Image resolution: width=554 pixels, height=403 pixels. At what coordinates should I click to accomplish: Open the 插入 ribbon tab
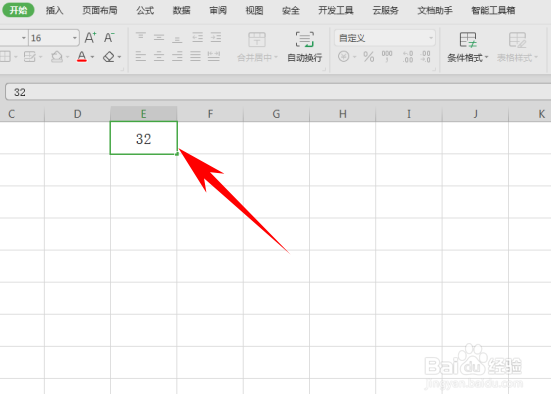point(54,10)
